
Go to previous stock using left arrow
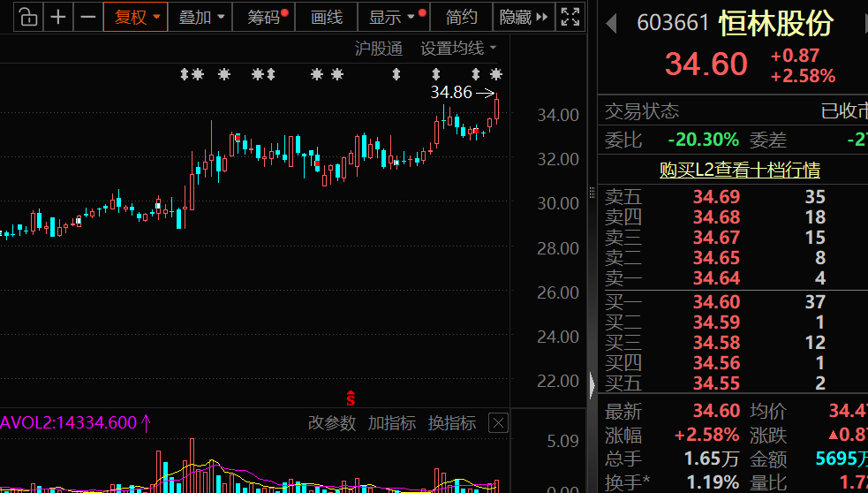(610, 23)
